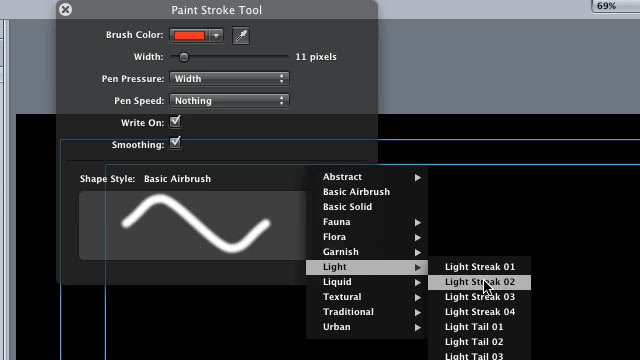Viewport: 640px width, 360px height.
Task: Close the Paint Stroke Tool panel
Action: [x=65, y=9]
